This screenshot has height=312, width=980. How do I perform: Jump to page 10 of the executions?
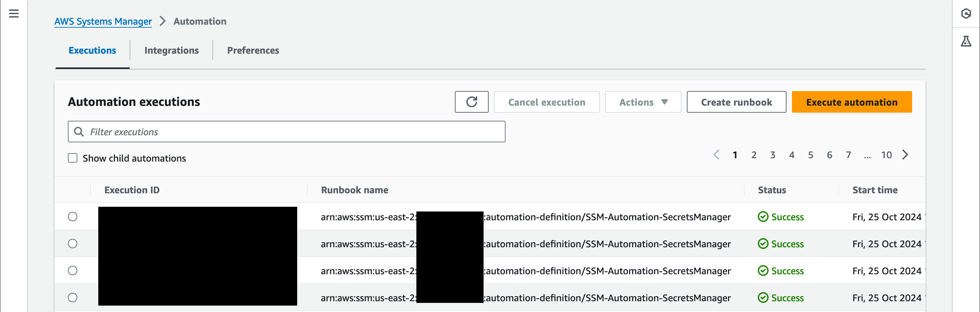(886, 155)
